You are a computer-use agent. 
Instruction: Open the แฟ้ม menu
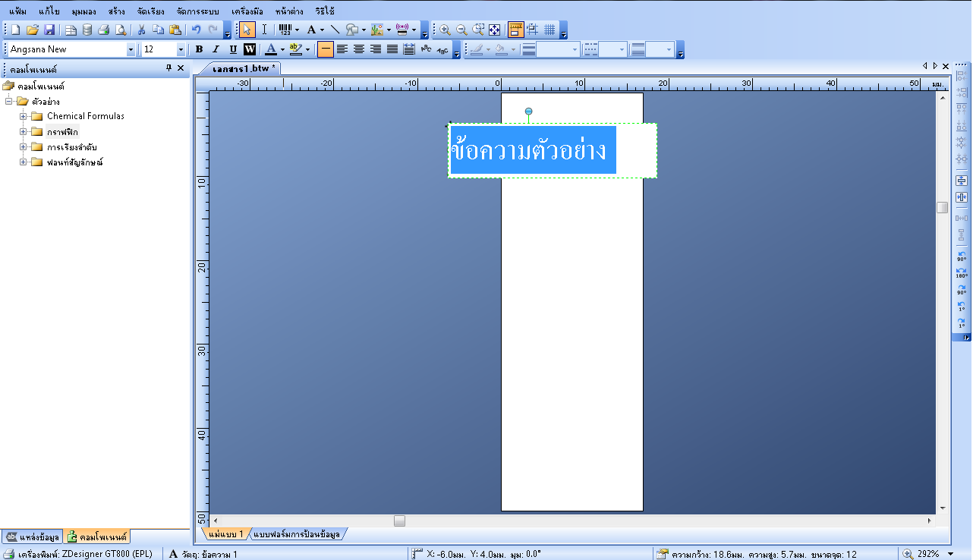[x=17, y=11]
